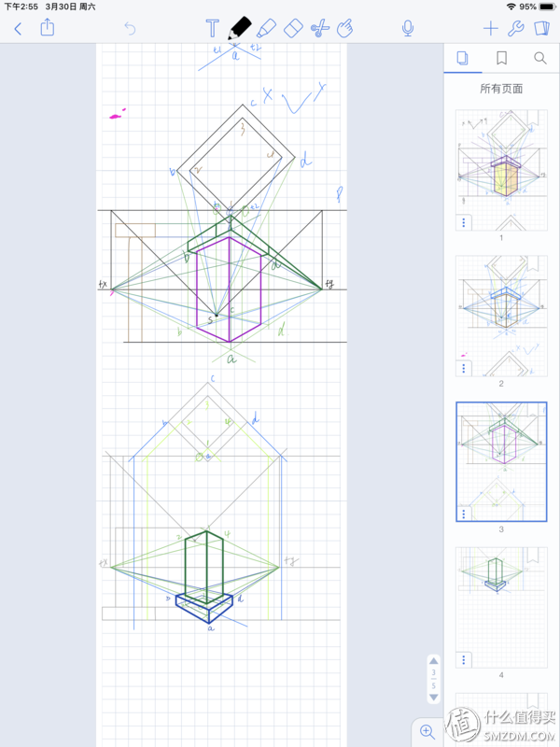Viewport: 560px width, 747px height.
Task: Go to previous page with up arrow
Action: pyautogui.click(x=433, y=661)
